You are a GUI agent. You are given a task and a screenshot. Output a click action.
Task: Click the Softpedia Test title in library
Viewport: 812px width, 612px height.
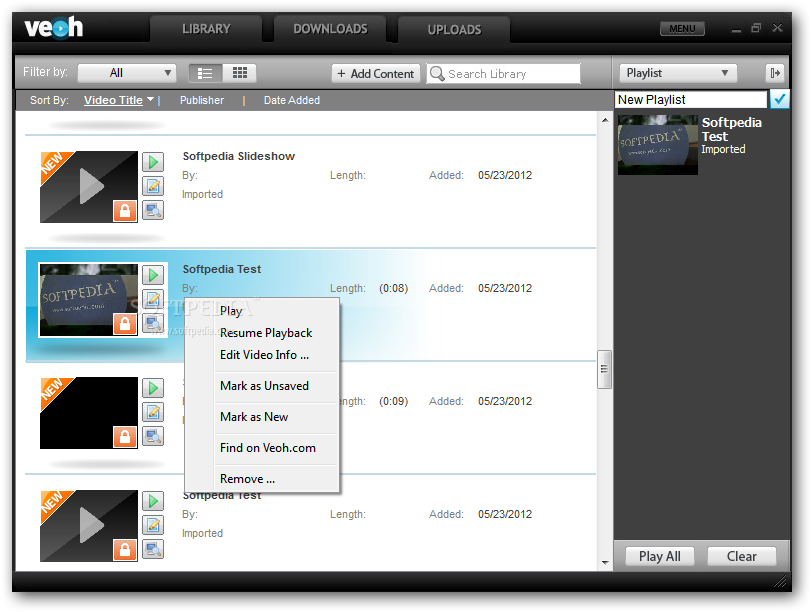[222, 269]
